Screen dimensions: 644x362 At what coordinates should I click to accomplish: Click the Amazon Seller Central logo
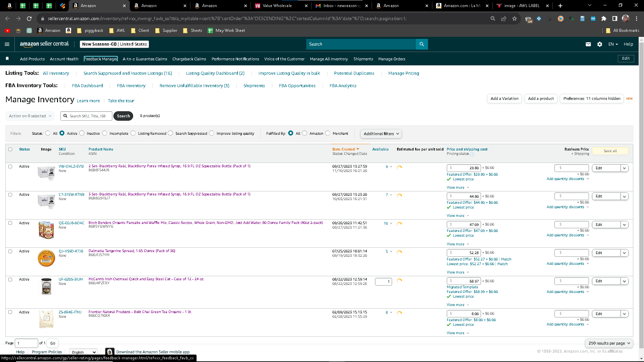pos(44,44)
